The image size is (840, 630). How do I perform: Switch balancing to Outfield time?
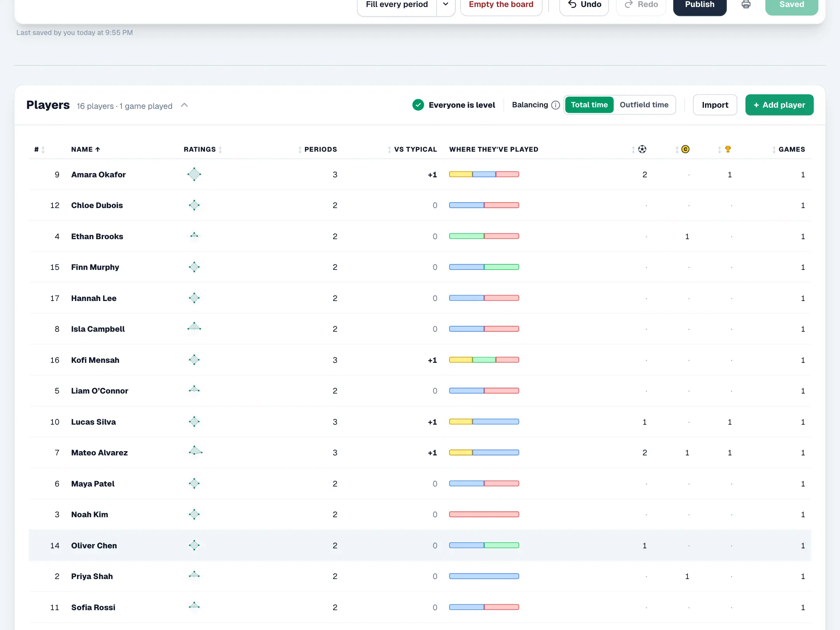point(644,105)
